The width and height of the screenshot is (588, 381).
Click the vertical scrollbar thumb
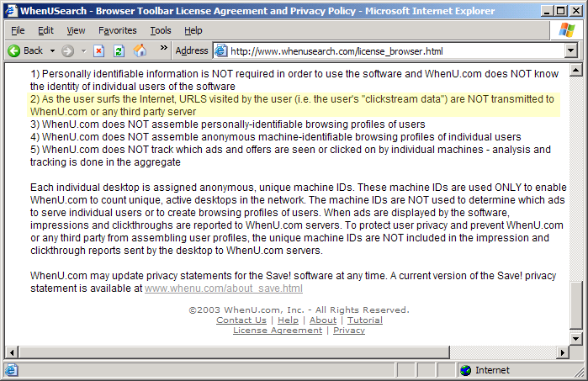coord(575,304)
